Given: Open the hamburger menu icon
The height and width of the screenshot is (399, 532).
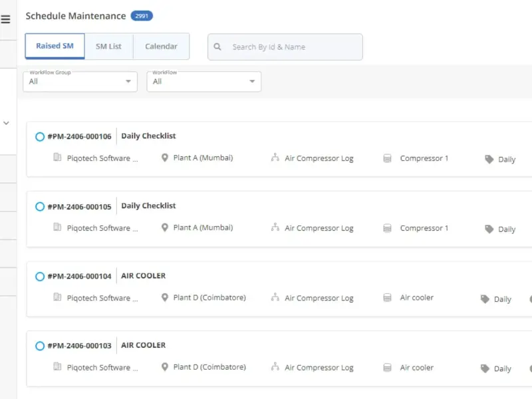Looking at the screenshot, I should point(5,19).
